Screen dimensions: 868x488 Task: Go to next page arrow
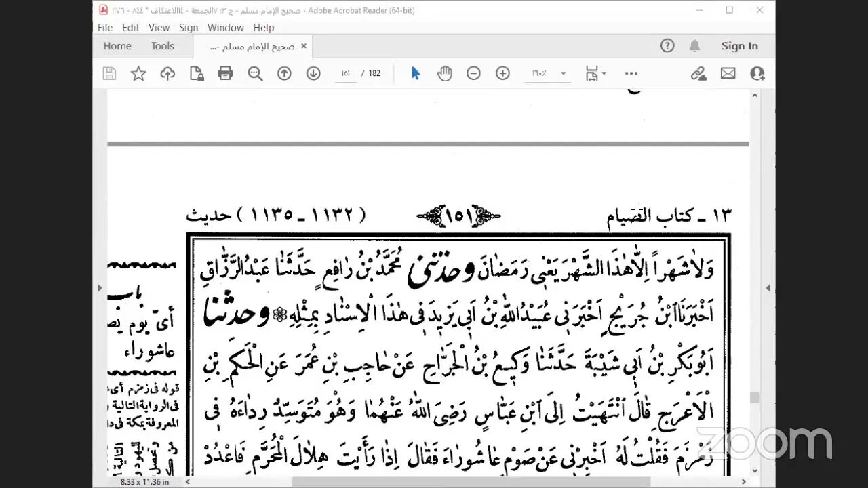pyautogui.click(x=313, y=73)
